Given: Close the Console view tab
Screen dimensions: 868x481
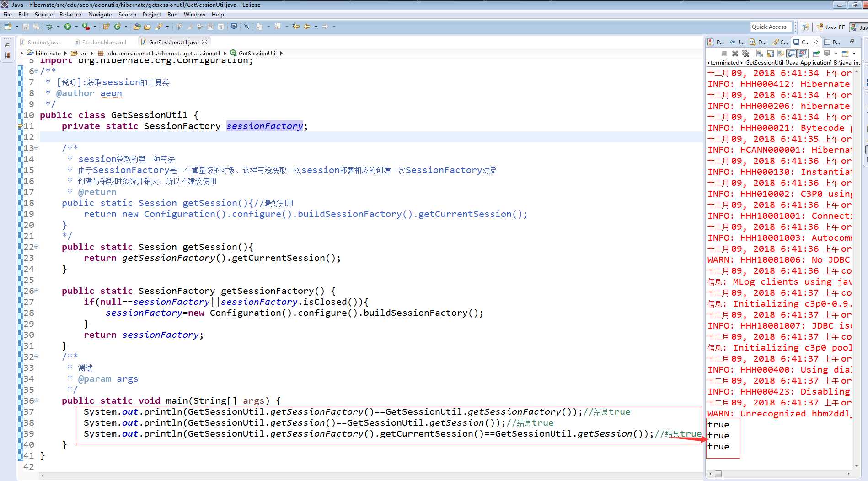Looking at the screenshot, I should pos(816,42).
